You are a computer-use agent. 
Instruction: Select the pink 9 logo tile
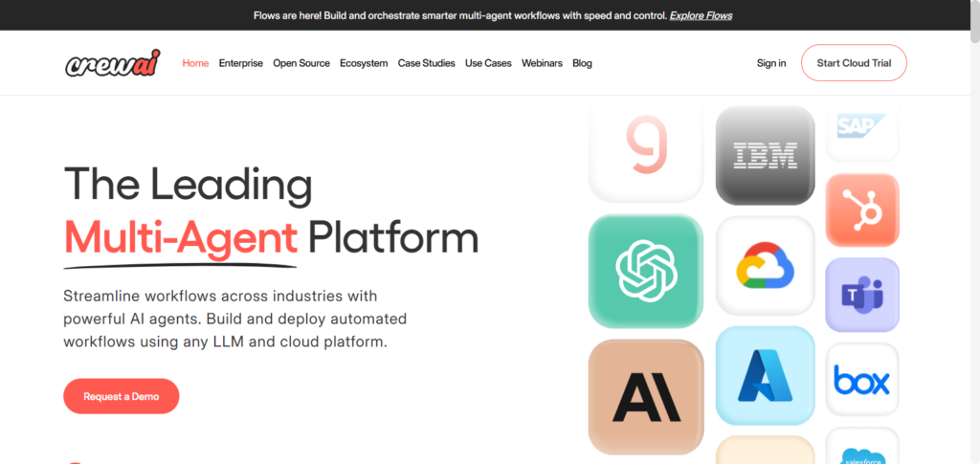(646, 148)
